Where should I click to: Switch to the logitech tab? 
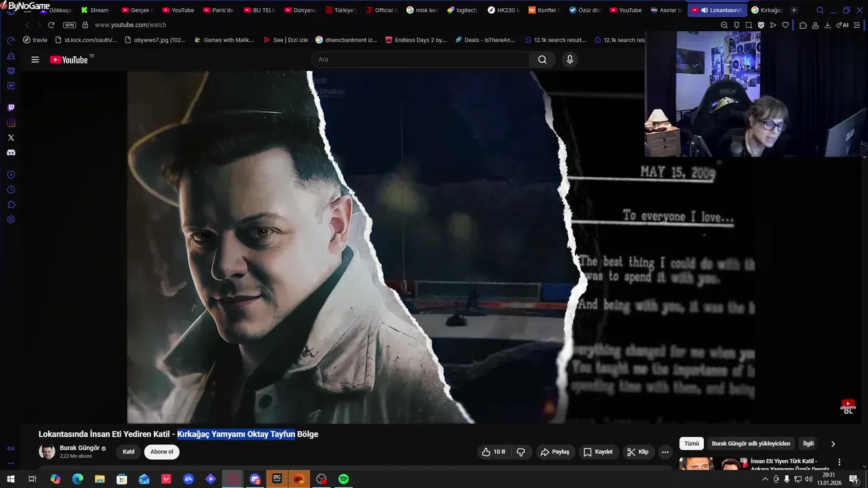pos(462,10)
